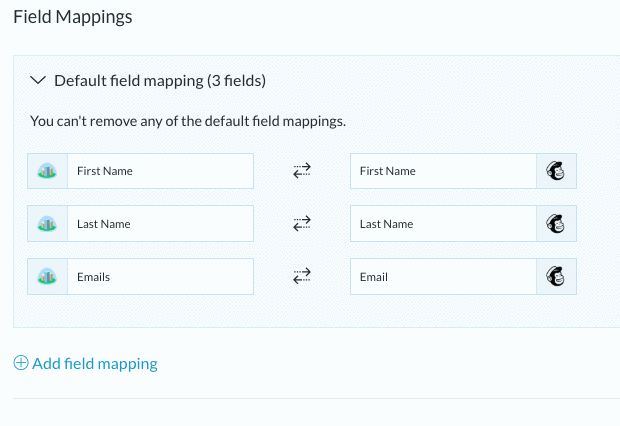Click the sync arrows between First Name fields
Viewport: 620px width, 426px height.
(x=302, y=171)
